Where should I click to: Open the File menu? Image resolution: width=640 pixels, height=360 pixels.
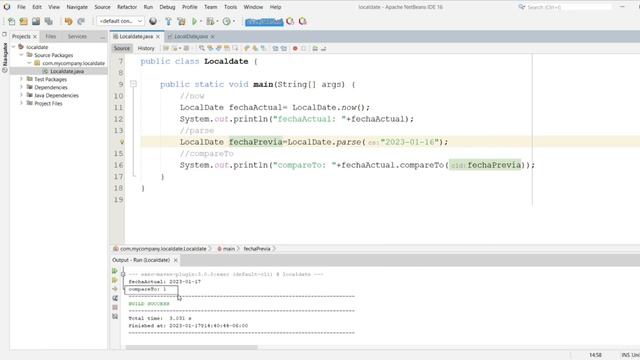pos(21,7)
